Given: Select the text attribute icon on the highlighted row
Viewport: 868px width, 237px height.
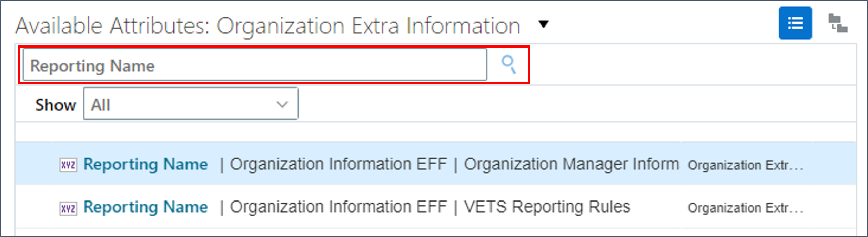Looking at the screenshot, I should tap(69, 164).
